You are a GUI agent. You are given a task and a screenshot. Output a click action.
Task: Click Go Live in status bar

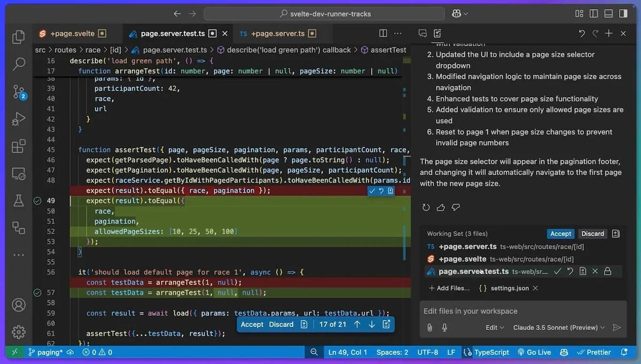click(534, 352)
